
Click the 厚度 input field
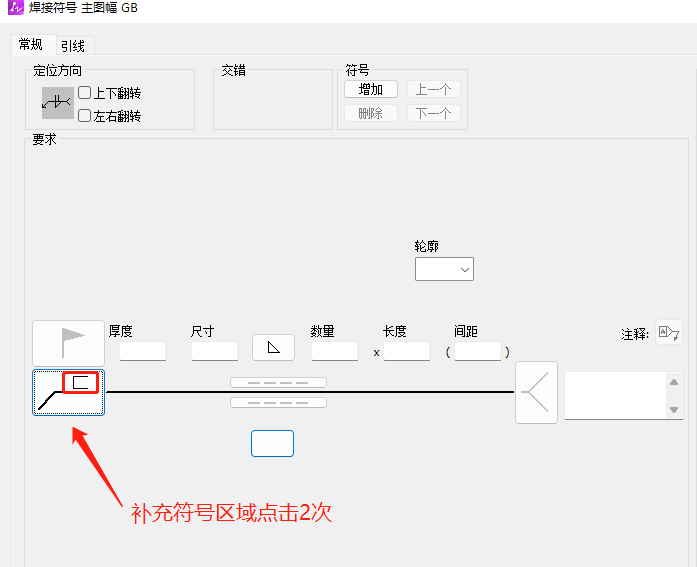coord(143,351)
